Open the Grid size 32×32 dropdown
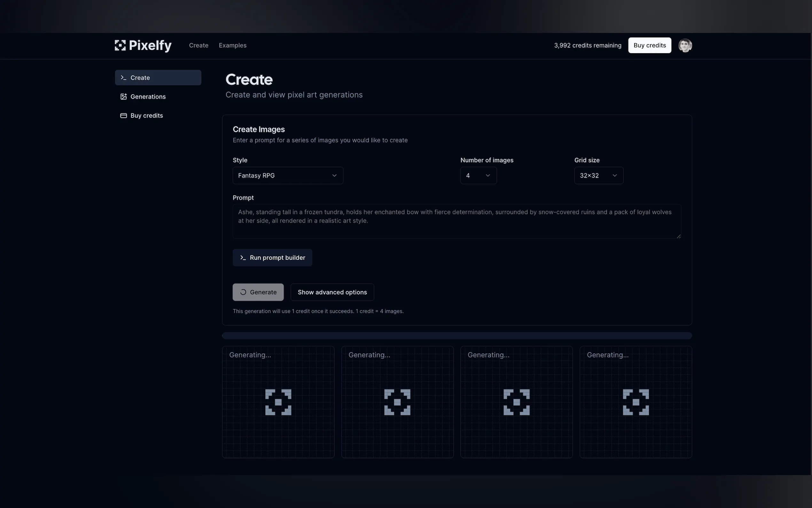 (x=598, y=175)
